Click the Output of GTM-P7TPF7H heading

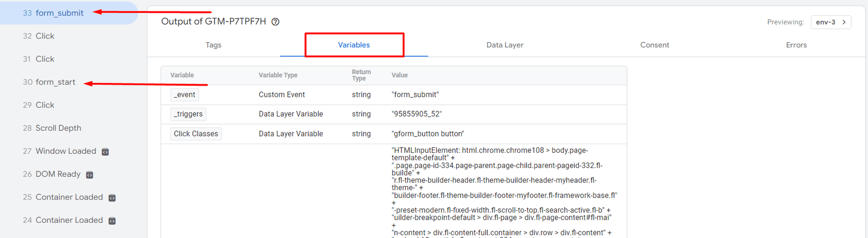click(x=214, y=22)
